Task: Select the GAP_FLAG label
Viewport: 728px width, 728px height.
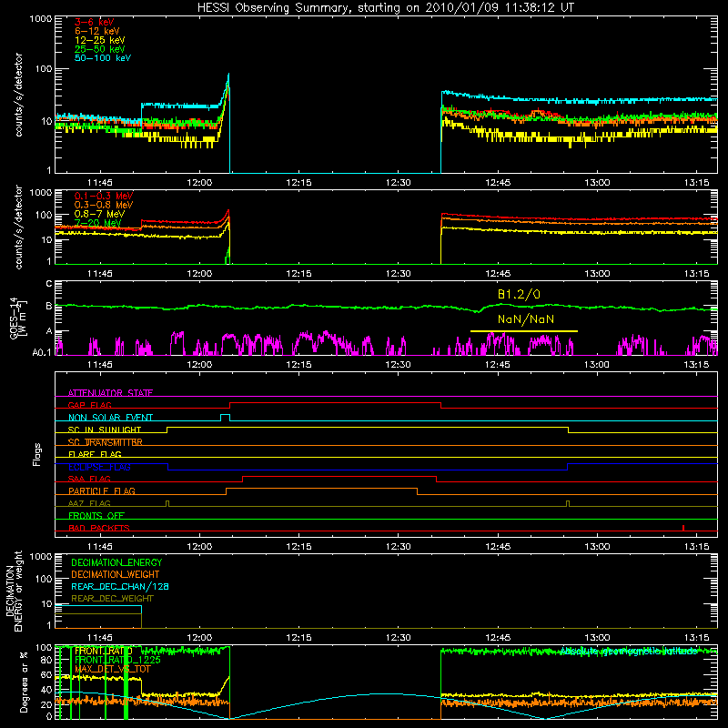Action: [x=89, y=405]
